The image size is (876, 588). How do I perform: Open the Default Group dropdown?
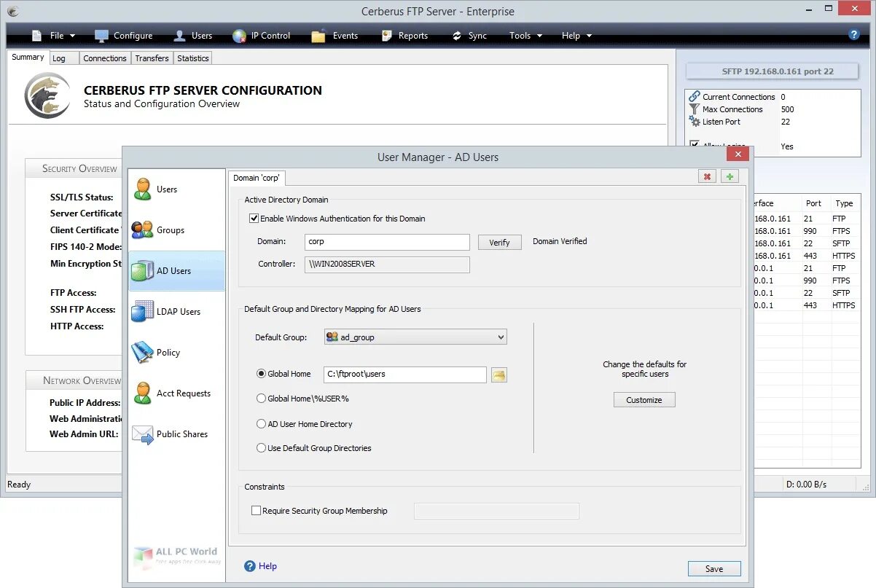[x=415, y=337]
